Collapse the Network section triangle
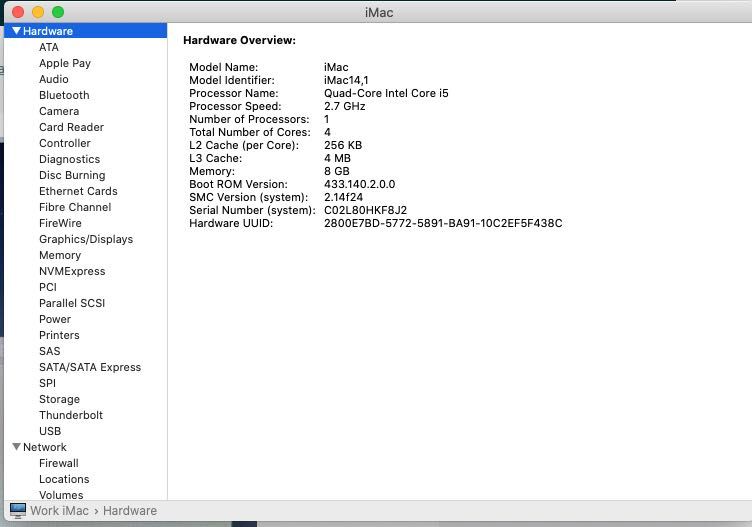The image size is (752, 527). [x=16, y=447]
